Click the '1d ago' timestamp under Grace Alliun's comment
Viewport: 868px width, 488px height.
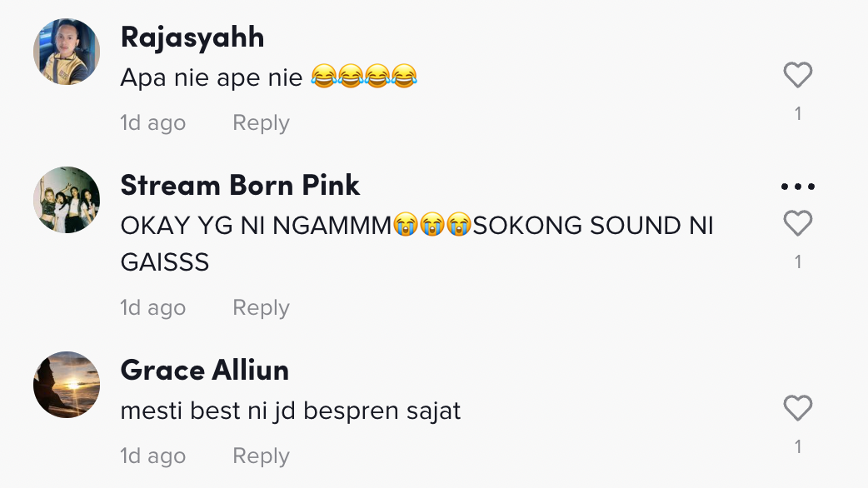[x=153, y=456]
